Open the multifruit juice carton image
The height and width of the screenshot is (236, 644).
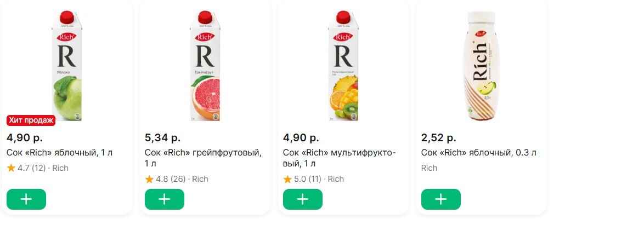pyautogui.click(x=343, y=66)
